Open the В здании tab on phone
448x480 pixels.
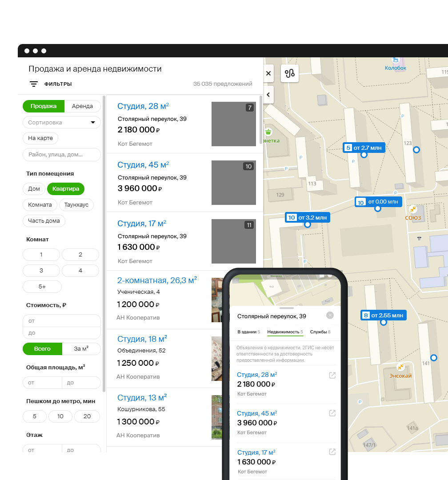coord(248,332)
